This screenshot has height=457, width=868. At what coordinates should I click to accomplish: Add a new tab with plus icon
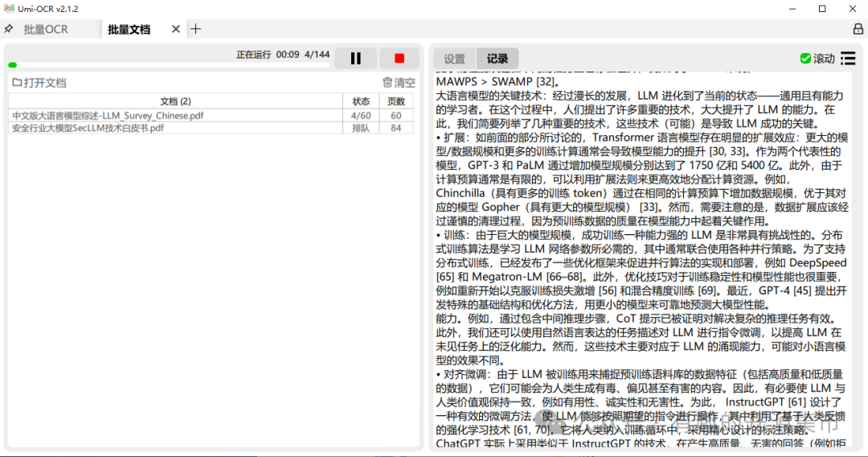(x=195, y=29)
